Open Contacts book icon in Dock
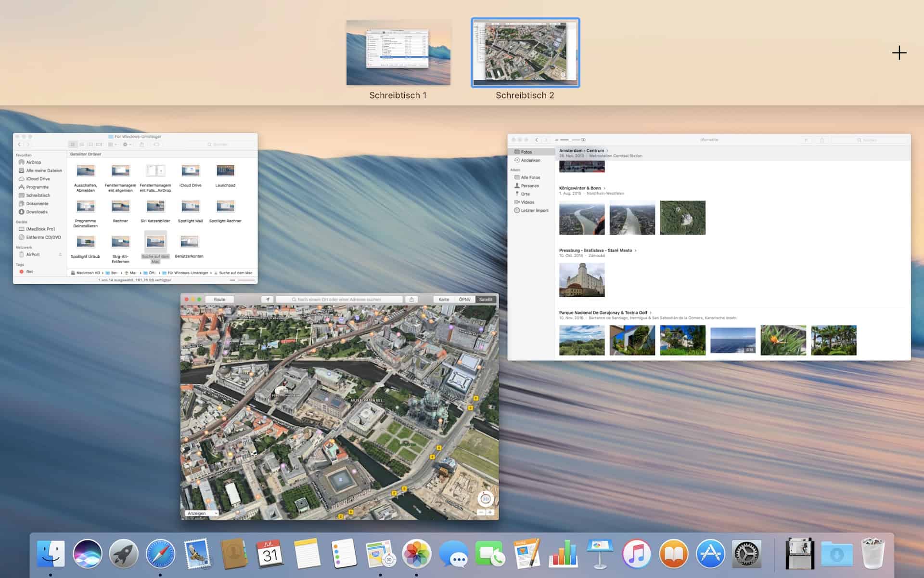Image resolution: width=924 pixels, height=578 pixels. [233, 554]
